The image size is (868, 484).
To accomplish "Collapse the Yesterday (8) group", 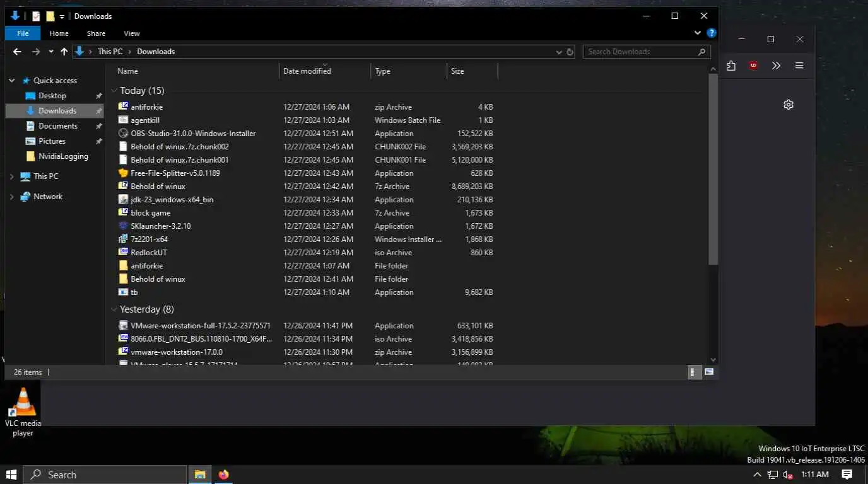I will click(114, 309).
